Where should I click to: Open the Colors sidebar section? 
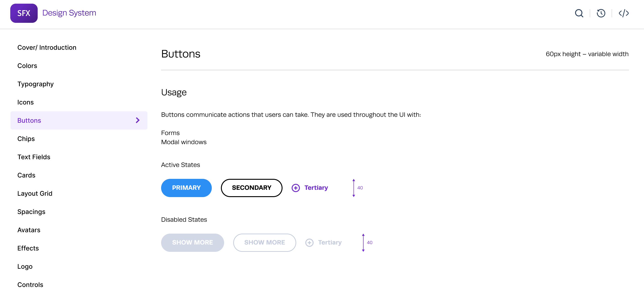[27, 66]
